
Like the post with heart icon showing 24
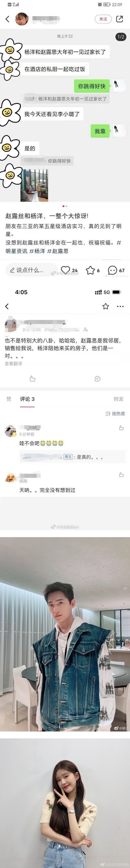pos(69,270)
